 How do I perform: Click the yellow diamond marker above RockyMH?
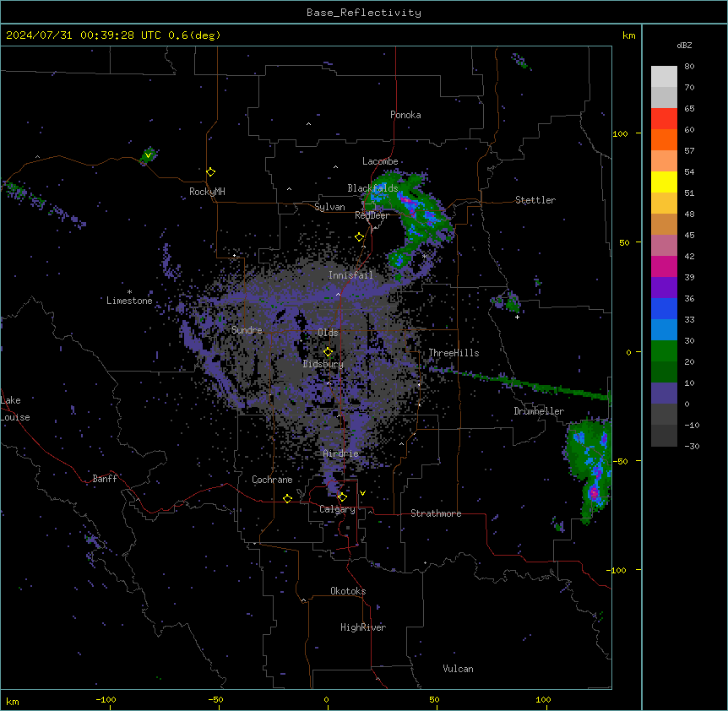pyautogui.click(x=211, y=171)
